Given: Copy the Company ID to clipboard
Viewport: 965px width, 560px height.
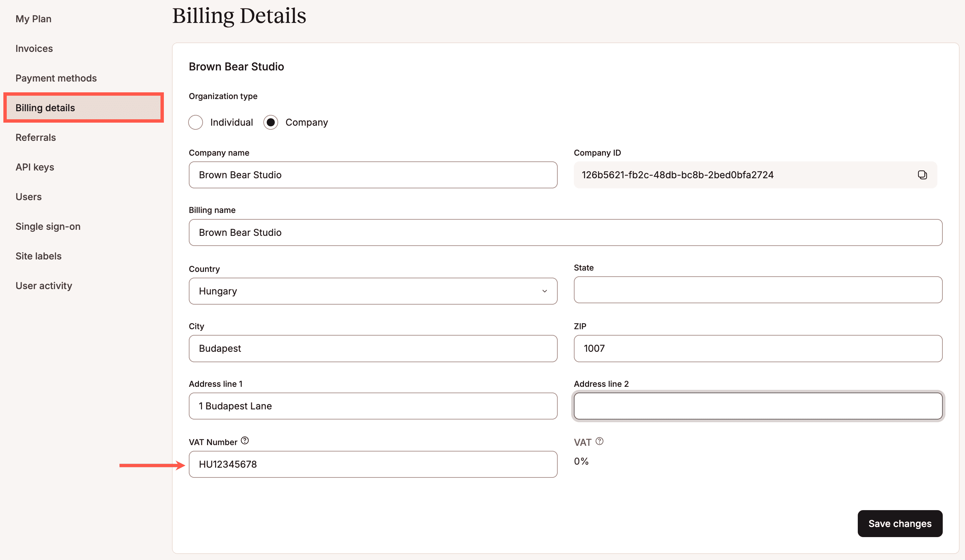Looking at the screenshot, I should point(922,175).
